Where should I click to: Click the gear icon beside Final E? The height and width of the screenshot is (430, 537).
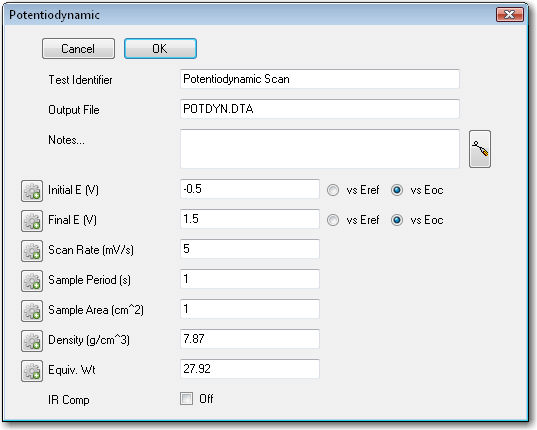click(x=32, y=221)
